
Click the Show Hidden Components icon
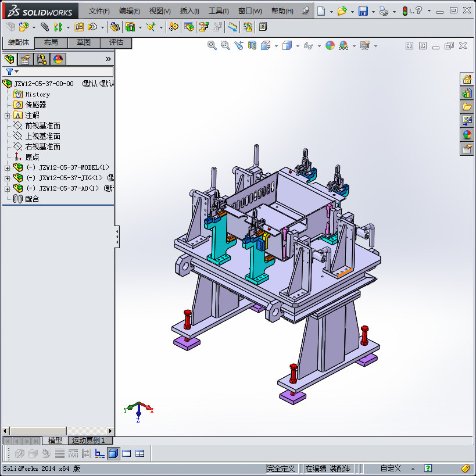tap(114, 27)
